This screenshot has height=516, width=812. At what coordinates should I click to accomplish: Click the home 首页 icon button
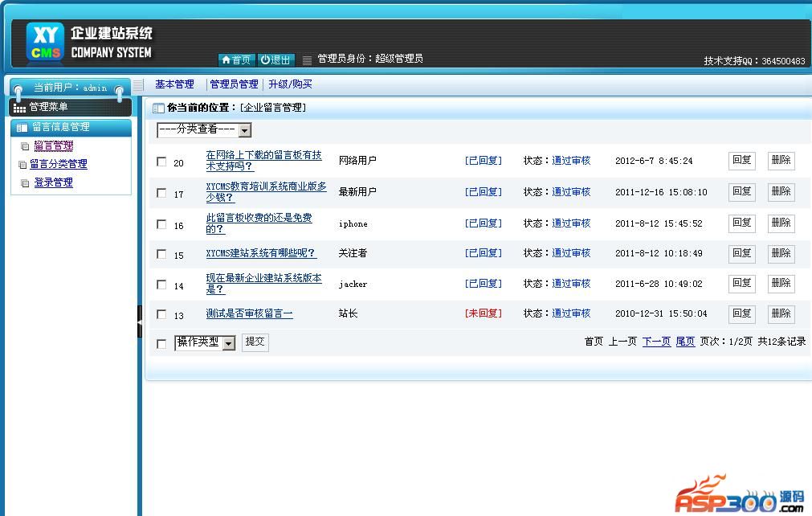(226, 60)
